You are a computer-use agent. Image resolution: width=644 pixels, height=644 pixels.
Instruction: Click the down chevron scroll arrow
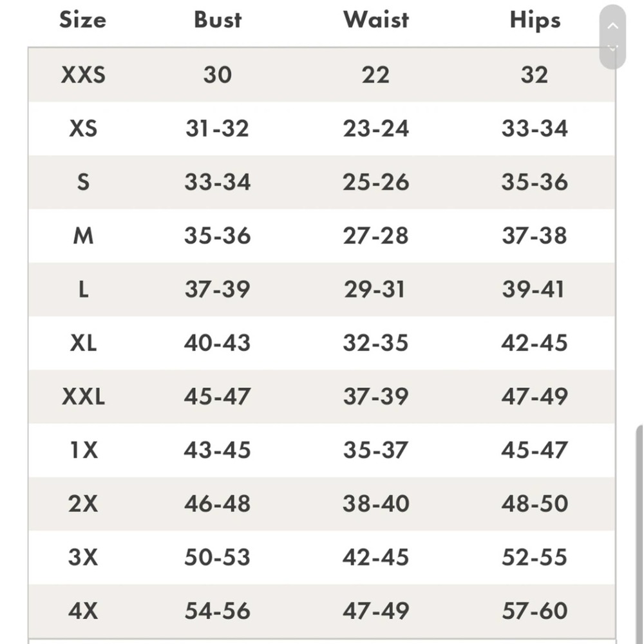612,48
